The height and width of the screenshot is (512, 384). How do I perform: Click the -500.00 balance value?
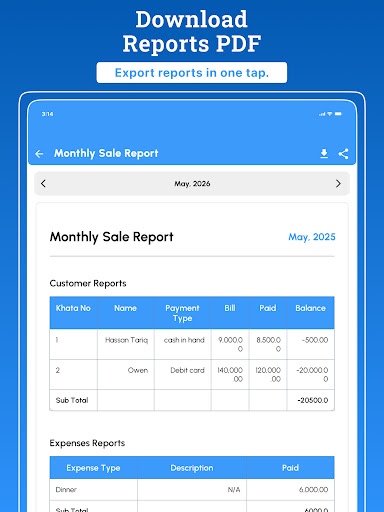pos(315,340)
